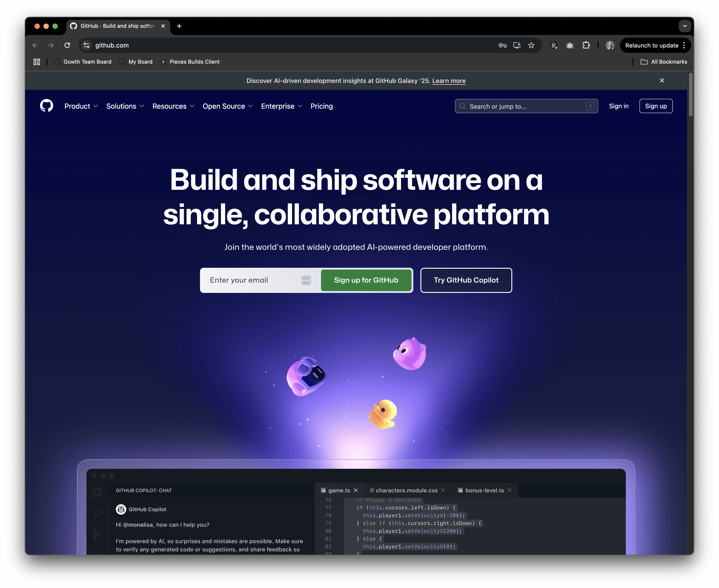Click the '// Player 1 controls' comment line
This screenshot has width=719, height=588.
pos(388,500)
